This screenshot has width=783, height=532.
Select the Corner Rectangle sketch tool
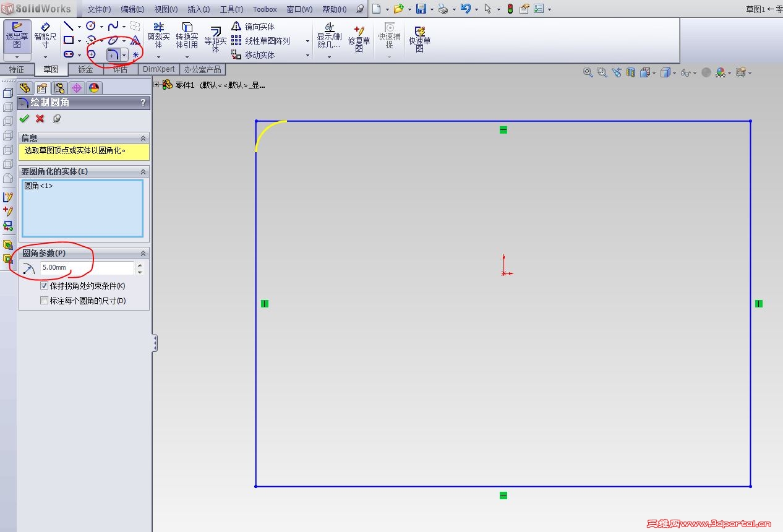[x=69, y=40]
